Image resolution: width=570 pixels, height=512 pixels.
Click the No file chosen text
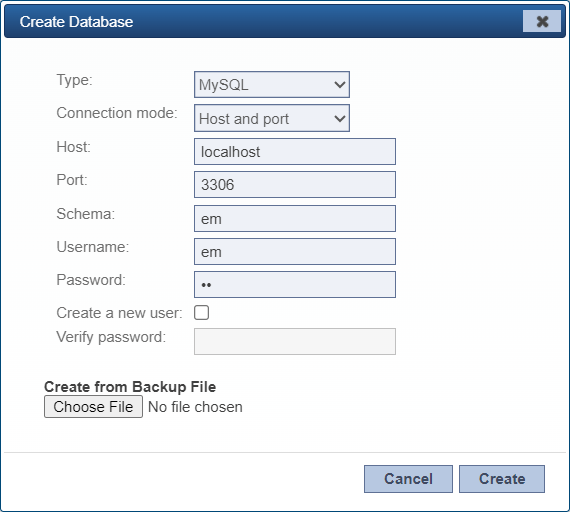coord(195,407)
